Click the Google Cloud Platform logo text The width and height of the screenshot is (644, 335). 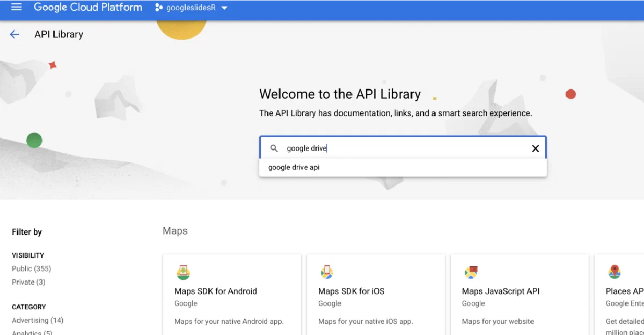[x=88, y=7]
